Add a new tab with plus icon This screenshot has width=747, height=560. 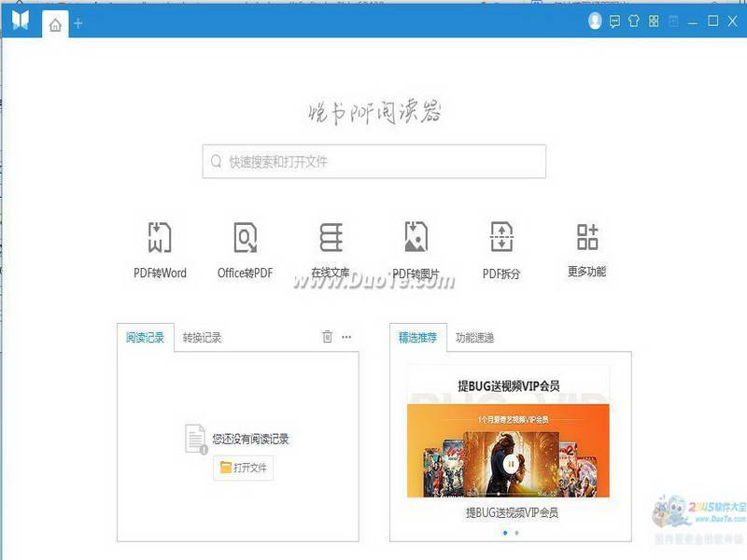pyautogui.click(x=78, y=23)
